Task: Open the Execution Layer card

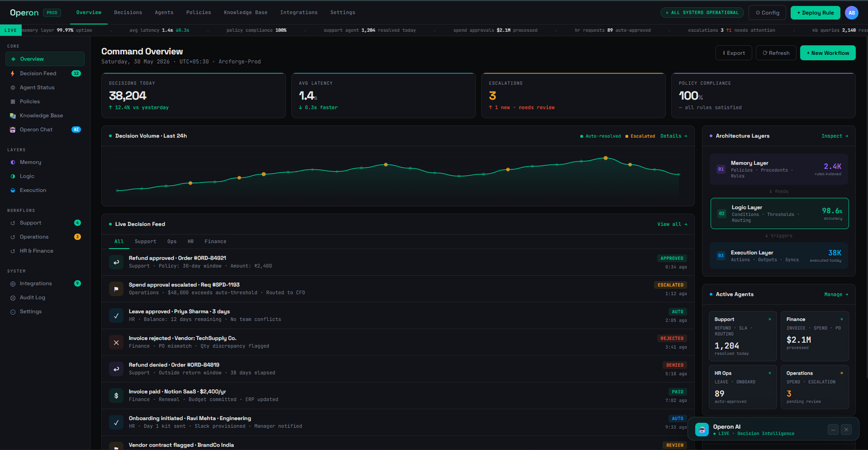Action: [x=779, y=256]
